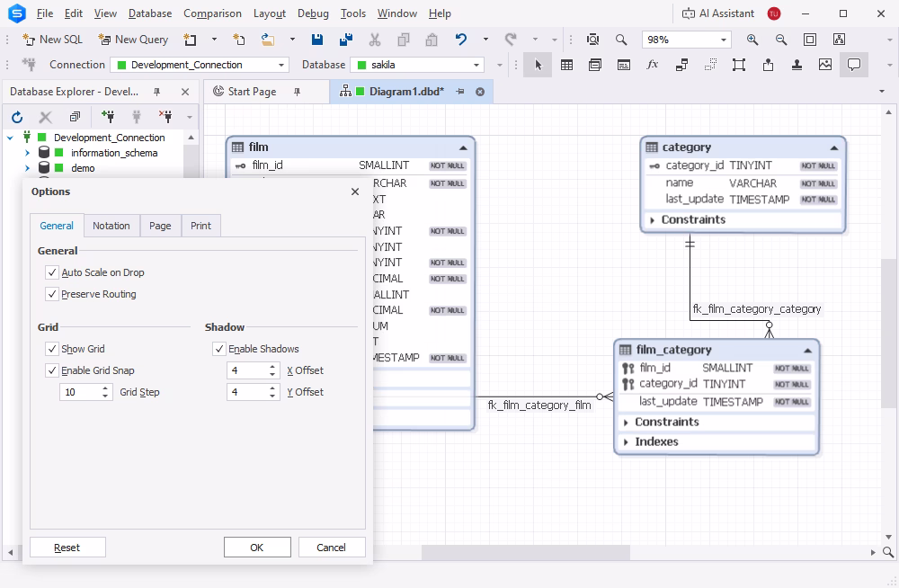Disable the Enable Shadows checkbox
This screenshot has width=899, height=588.
tap(219, 349)
